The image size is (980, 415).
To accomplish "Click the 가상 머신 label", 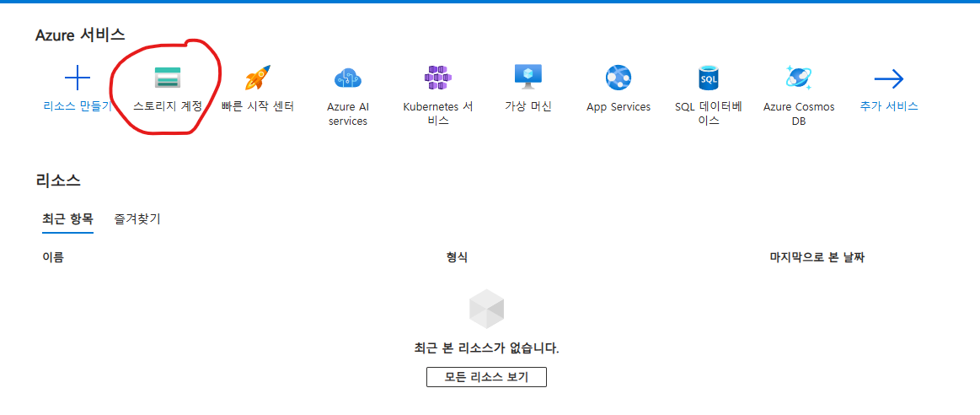I will [x=528, y=106].
